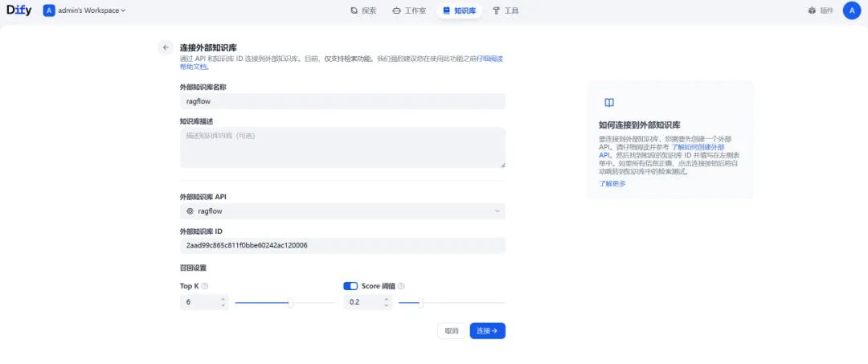
Task: Click the Top K number input
Action: click(199, 302)
